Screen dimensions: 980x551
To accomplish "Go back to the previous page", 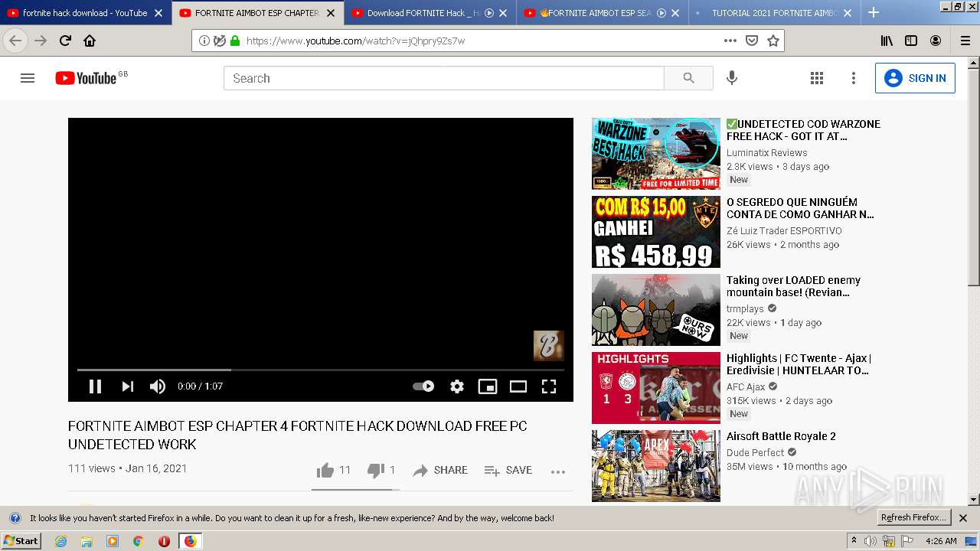I will click(15, 41).
